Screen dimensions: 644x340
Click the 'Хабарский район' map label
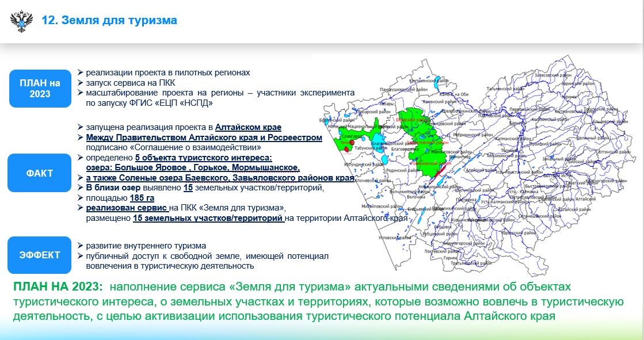[x=374, y=112]
